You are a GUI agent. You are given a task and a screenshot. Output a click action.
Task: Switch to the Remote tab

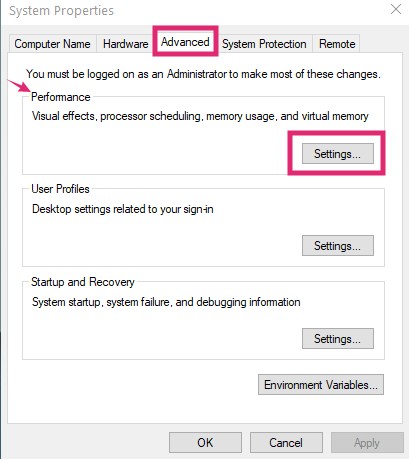pos(337,44)
